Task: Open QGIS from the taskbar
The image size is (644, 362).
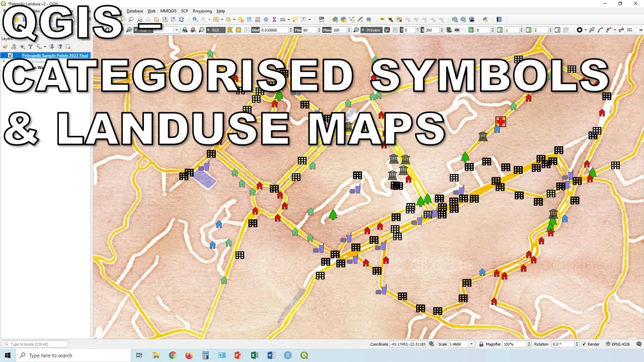Action: click(304, 355)
